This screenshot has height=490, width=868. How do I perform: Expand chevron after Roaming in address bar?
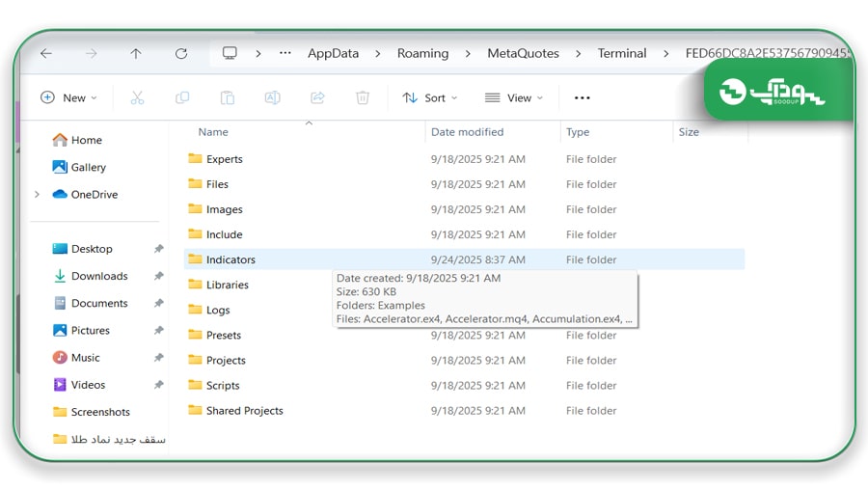[468, 54]
